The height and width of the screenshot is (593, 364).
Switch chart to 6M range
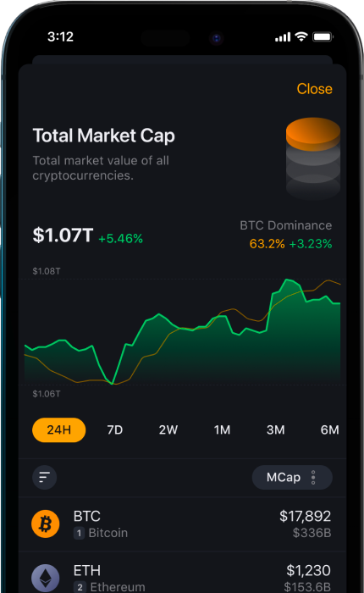(x=329, y=430)
